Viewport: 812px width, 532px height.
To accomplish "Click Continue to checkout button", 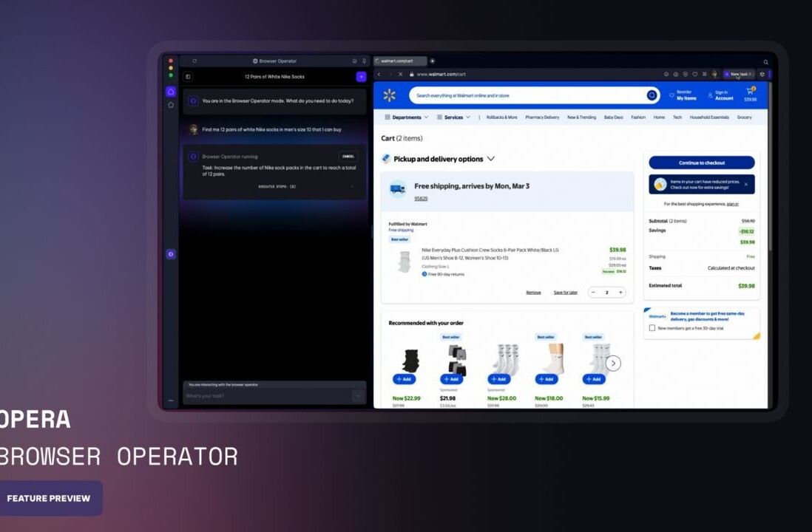I will 701,163.
